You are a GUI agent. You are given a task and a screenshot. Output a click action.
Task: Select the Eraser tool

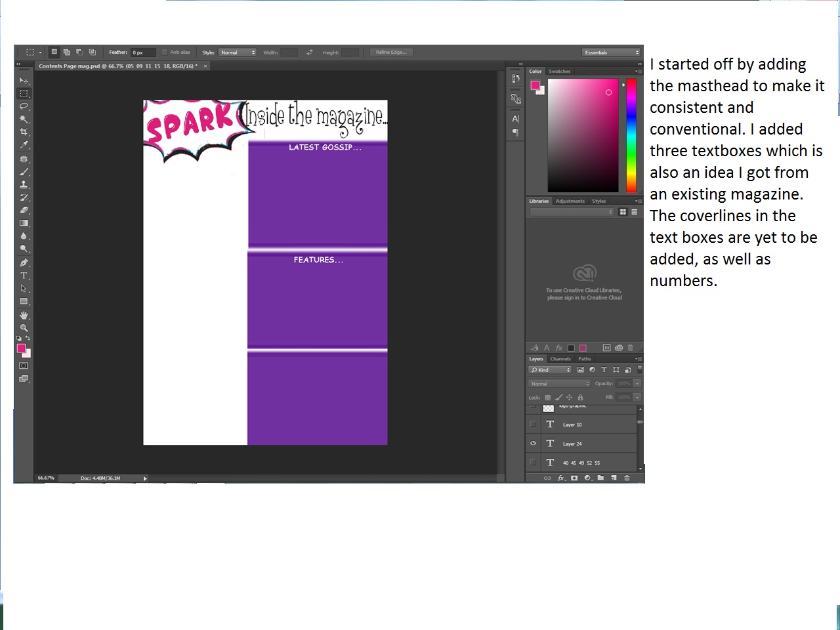tap(24, 211)
